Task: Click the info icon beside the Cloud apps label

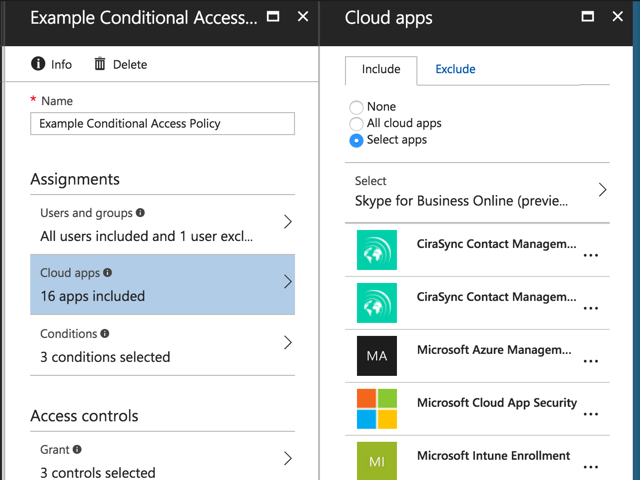Action: [x=108, y=273]
